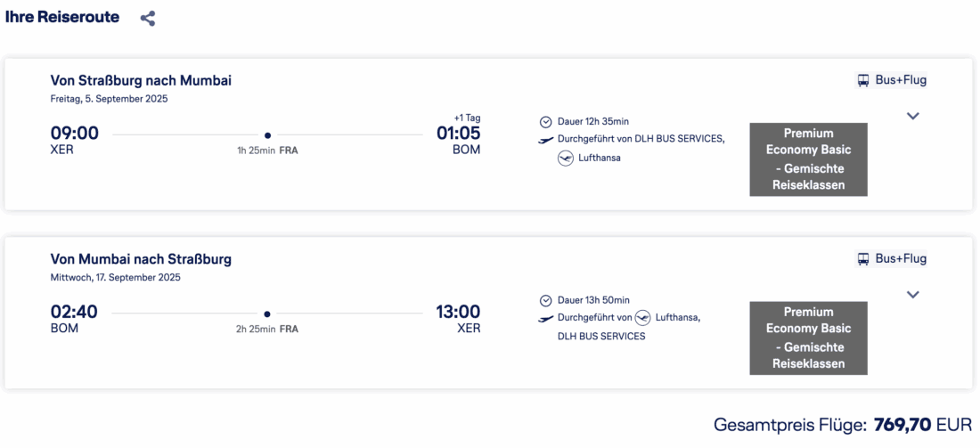This screenshot has width=980, height=448.
Task: Click the bus icon on the outbound flight
Action: pyautogui.click(x=863, y=80)
